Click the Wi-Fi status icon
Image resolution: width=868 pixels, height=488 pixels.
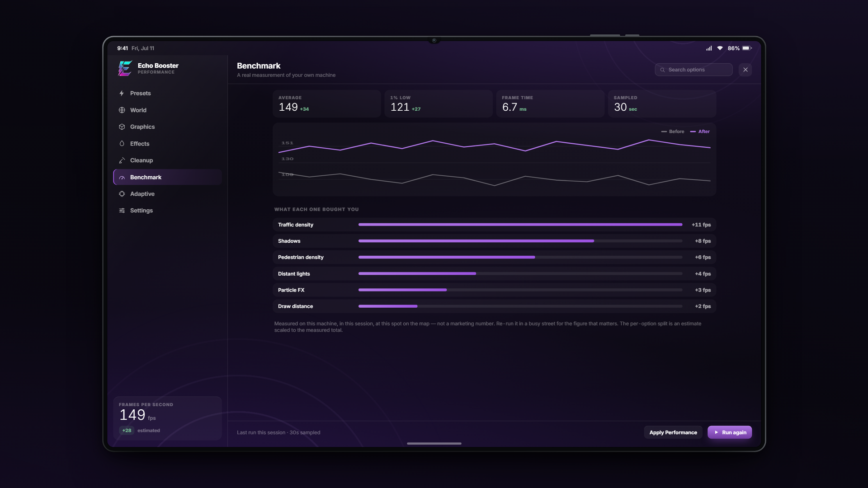tap(720, 48)
